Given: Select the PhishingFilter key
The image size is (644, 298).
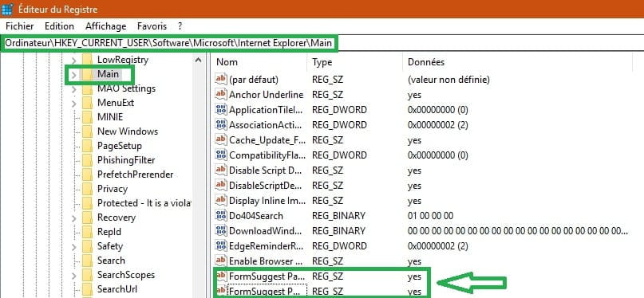Looking at the screenshot, I should coord(126,160).
